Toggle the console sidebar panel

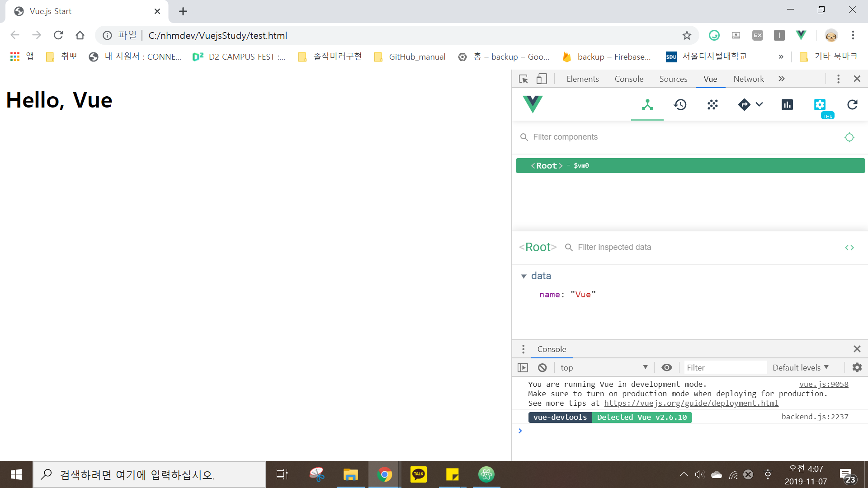pyautogui.click(x=523, y=368)
